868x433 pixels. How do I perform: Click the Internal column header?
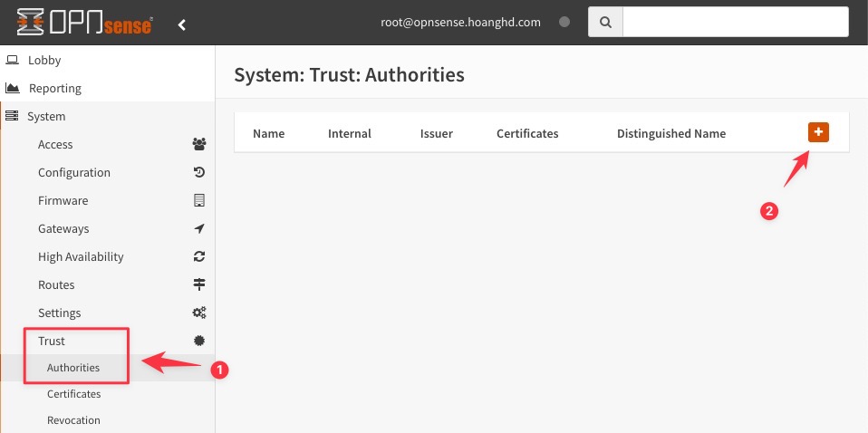350,133
